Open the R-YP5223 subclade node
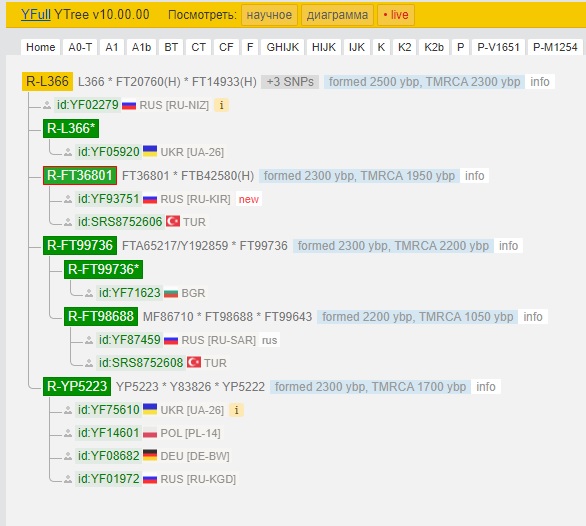The image size is (586, 526). pyautogui.click(x=77, y=386)
